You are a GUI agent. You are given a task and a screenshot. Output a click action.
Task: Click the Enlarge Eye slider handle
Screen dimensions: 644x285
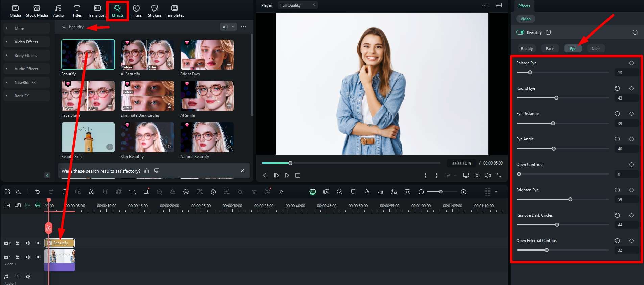point(530,72)
